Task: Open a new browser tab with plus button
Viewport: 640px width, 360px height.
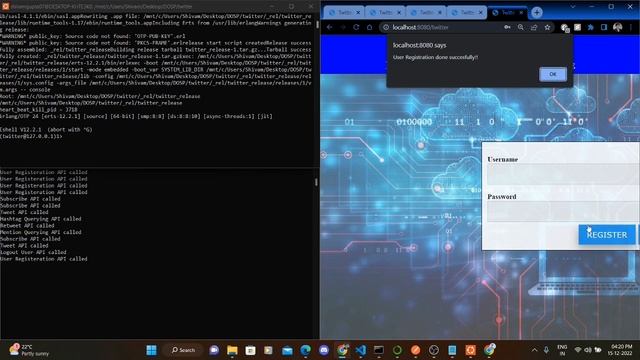Action: point(537,13)
